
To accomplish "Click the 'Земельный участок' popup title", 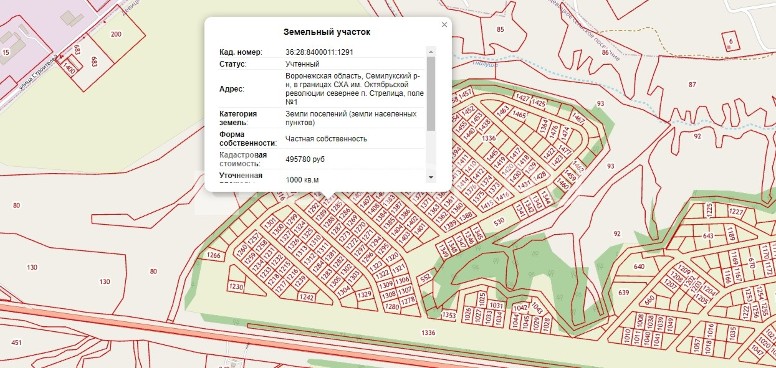I will (x=327, y=32).
